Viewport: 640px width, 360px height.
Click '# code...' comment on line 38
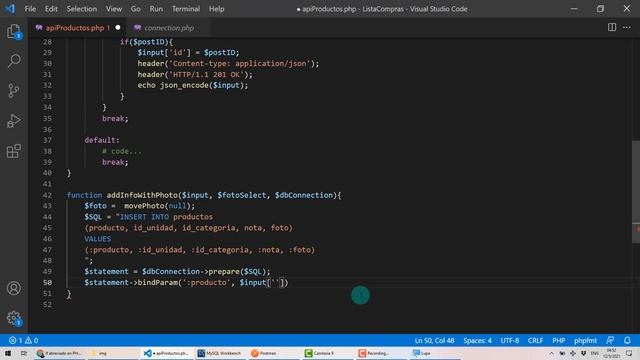[122, 151]
